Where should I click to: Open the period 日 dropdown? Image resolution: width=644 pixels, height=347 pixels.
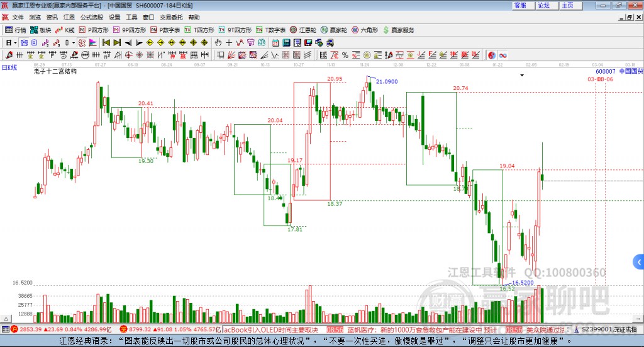pos(11,43)
